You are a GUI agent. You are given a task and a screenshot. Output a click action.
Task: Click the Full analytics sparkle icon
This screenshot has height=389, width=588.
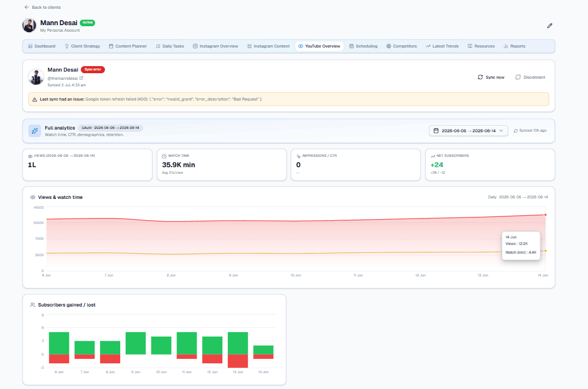click(34, 131)
